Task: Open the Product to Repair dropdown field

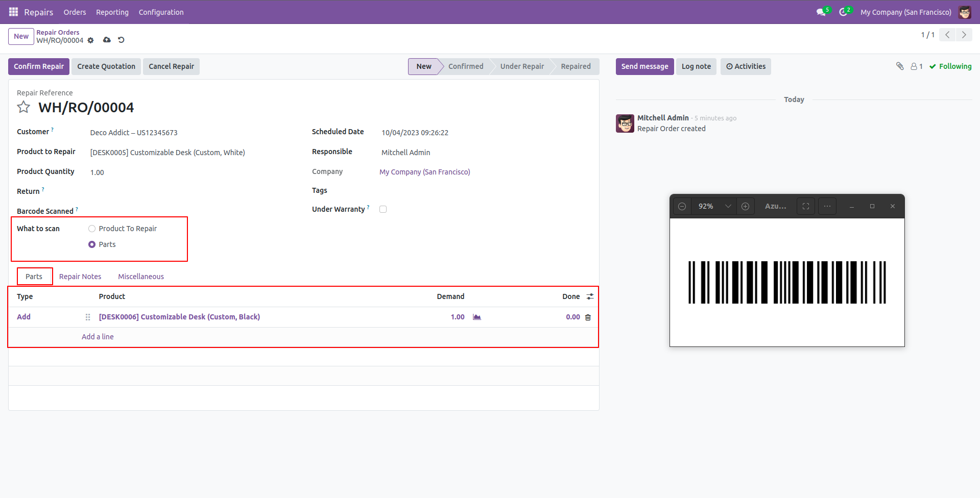Action: [x=192, y=153]
